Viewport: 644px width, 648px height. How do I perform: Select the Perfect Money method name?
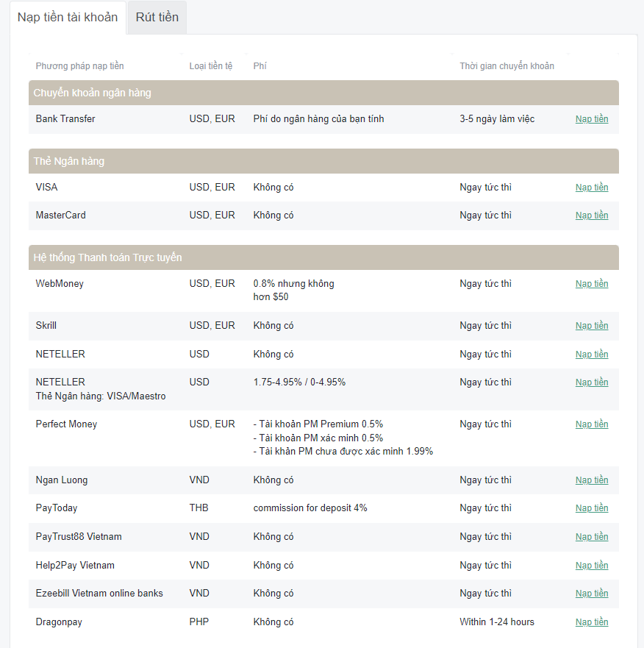66,424
